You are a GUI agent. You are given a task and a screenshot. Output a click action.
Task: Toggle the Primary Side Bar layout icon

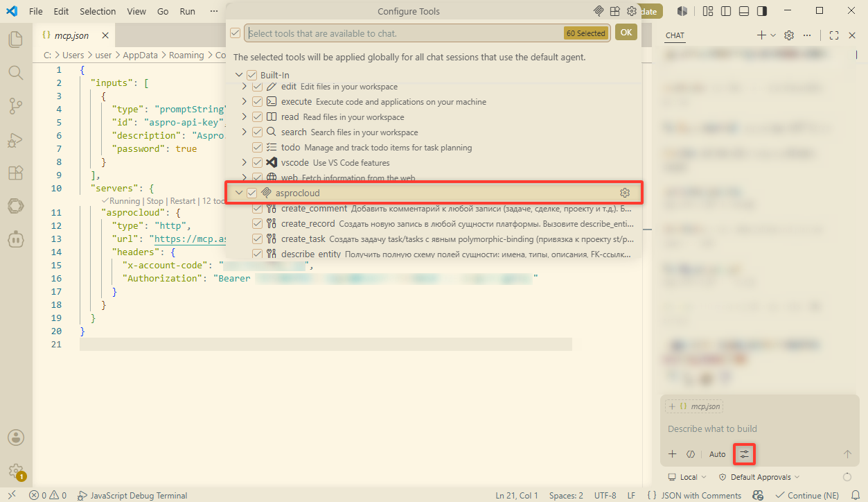[726, 11]
